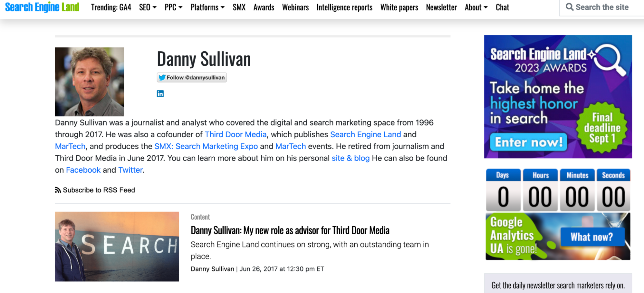
Task: Click the Danny Sullivan name heading
Action: pos(204,59)
